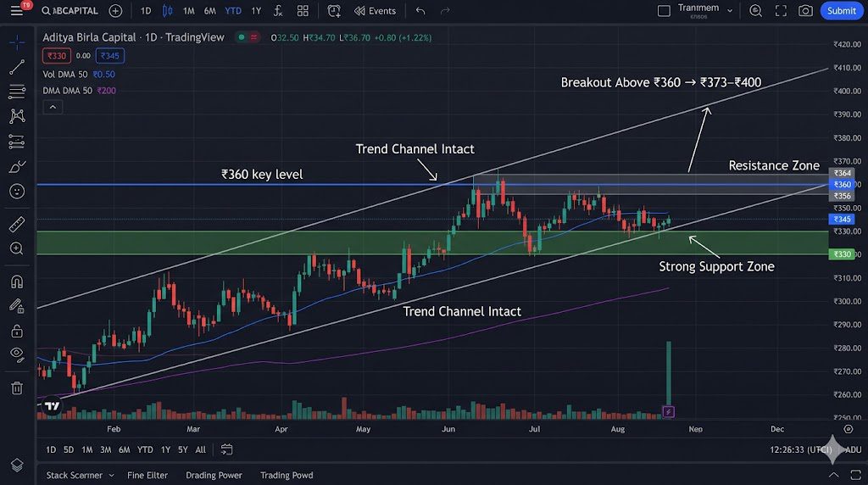Select the ruler measure tool
The width and height of the screenshot is (868, 485).
click(17, 224)
